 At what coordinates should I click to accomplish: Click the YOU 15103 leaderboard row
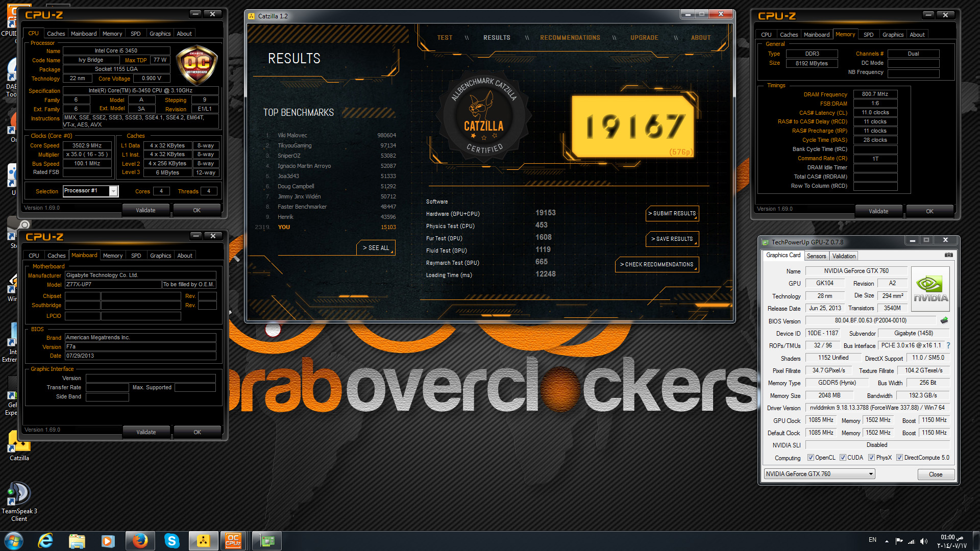point(326,228)
